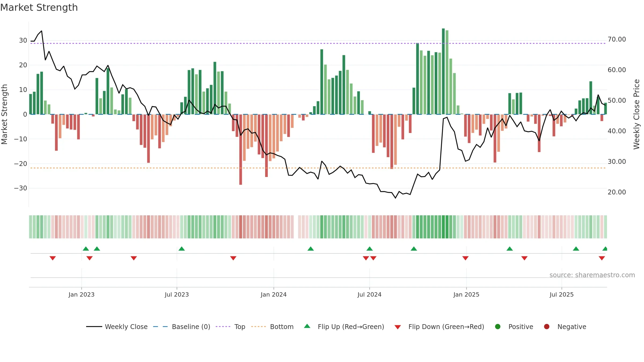The width and height of the screenshot is (644, 362).
Task: Toggle the Flip Up (Red→Green) legend label
Action: (x=351, y=327)
